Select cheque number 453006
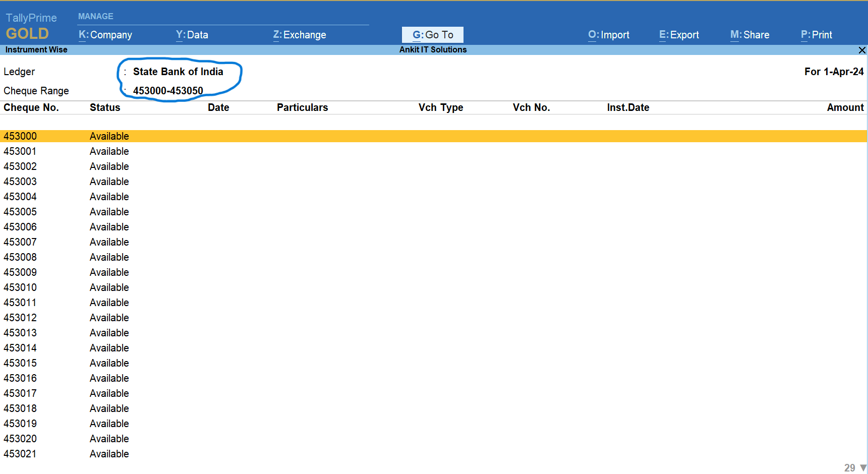The width and height of the screenshot is (868, 474). pos(20,227)
